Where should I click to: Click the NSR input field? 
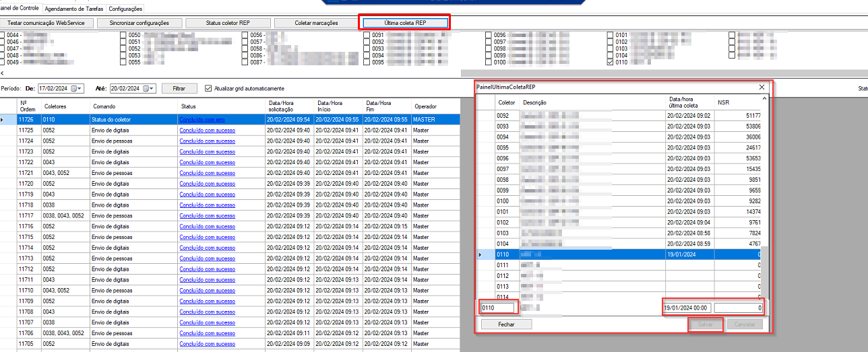click(x=739, y=308)
